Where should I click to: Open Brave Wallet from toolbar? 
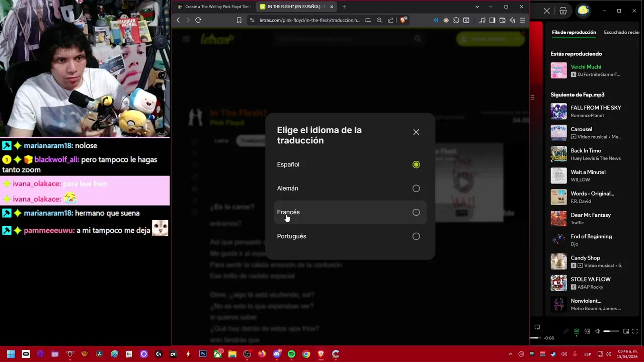pos(503,20)
